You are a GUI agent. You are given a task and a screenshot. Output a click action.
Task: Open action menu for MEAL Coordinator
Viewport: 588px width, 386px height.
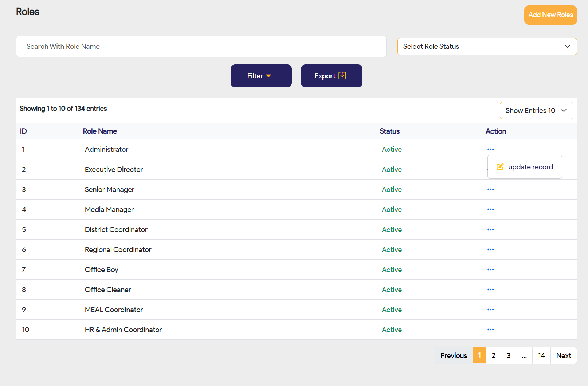490,310
